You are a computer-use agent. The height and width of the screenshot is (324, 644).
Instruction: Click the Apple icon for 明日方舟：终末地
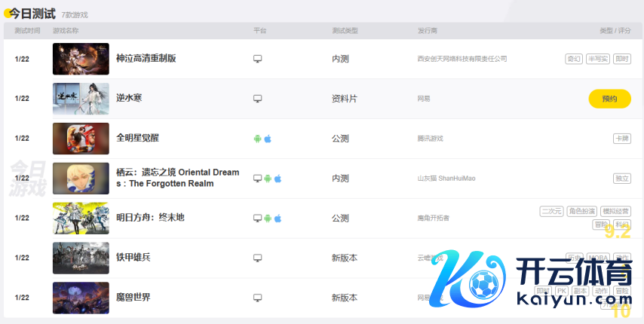point(277,219)
